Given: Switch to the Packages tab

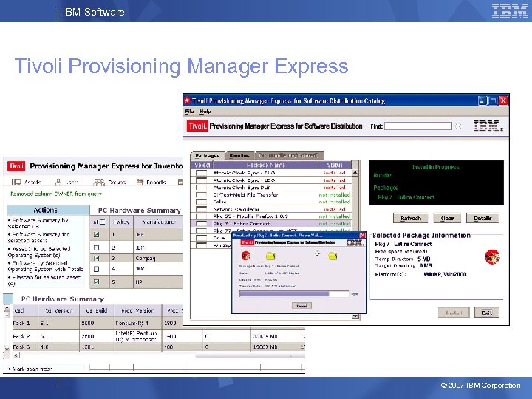Looking at the screenshot, I should [x=208, y=156].
